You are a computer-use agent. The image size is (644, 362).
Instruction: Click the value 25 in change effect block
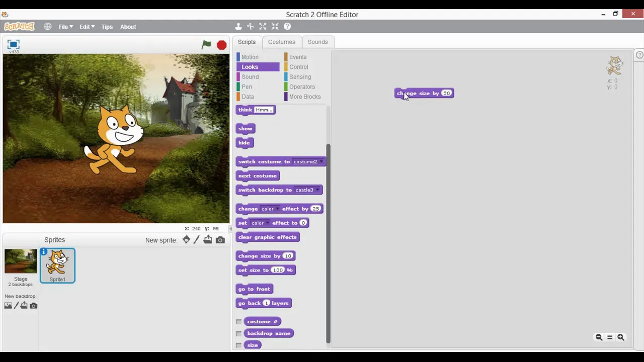coord(315,209)
